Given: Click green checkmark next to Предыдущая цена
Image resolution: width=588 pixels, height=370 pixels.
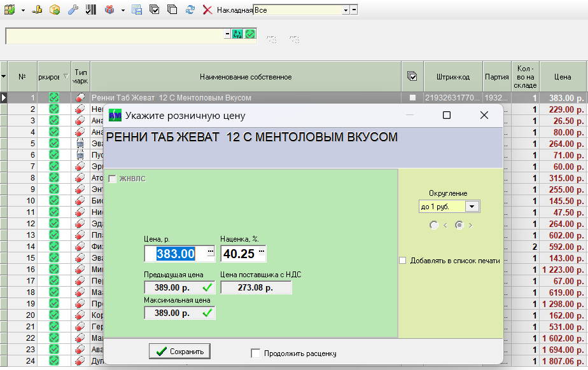Looking at the screenshot, I should pyautogui.click(x=207, y=287).
